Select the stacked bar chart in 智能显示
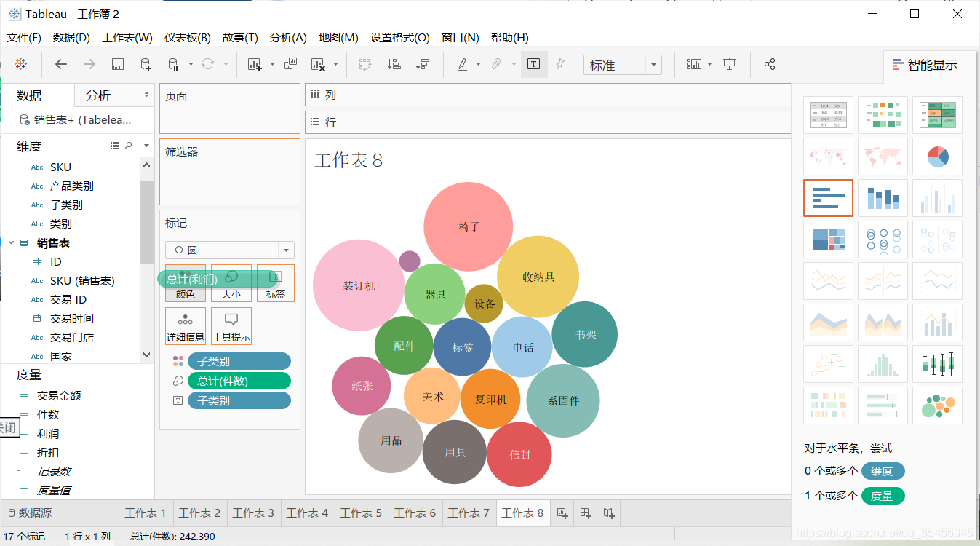 pos(883,198)
